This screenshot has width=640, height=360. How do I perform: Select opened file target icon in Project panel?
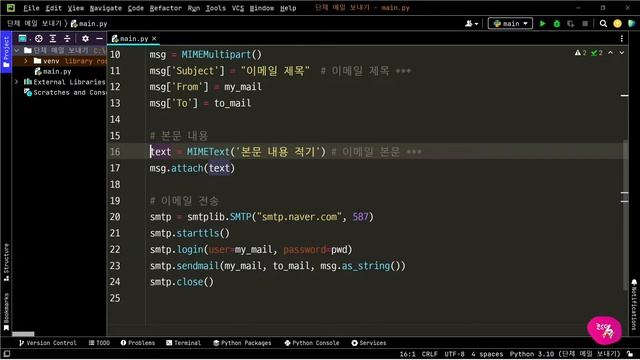point(39,38)
